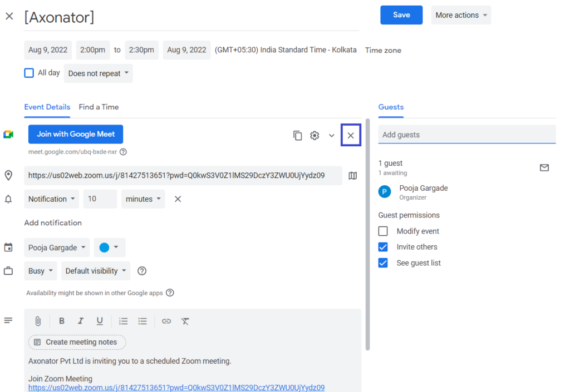Click Add notification
Image resolution: width=570 pixels, height=392 pixels.
pyautogui.click(x=53, y=223)
